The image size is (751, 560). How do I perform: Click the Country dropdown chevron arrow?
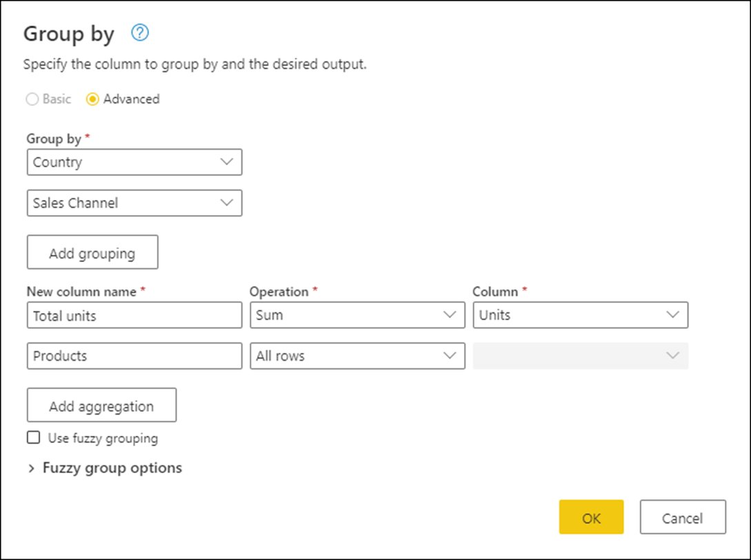tap(228, 162)
